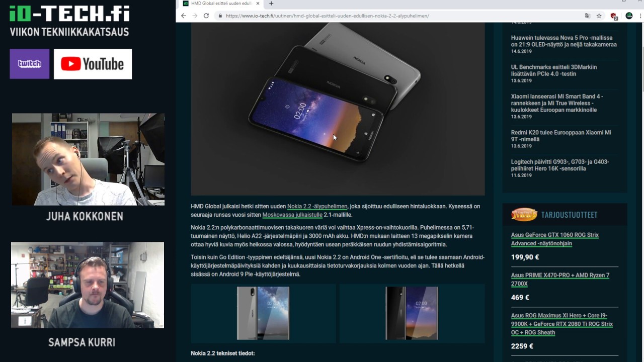The width and height of the screenshot is (644, 362).
Task: Click the 469 € price
Action: [x=520, y=298]
